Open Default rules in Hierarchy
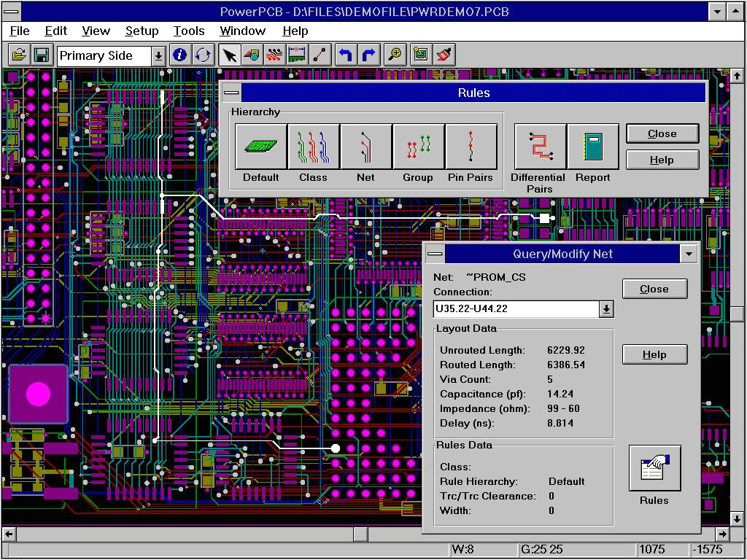Viewport: 747px width, 560px height. coord(261,147)
